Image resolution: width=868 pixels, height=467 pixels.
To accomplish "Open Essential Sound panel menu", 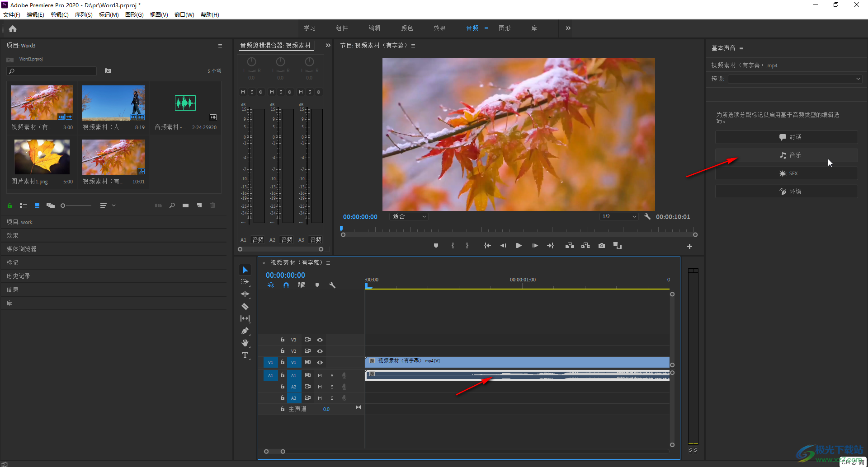I will (741, 48).
